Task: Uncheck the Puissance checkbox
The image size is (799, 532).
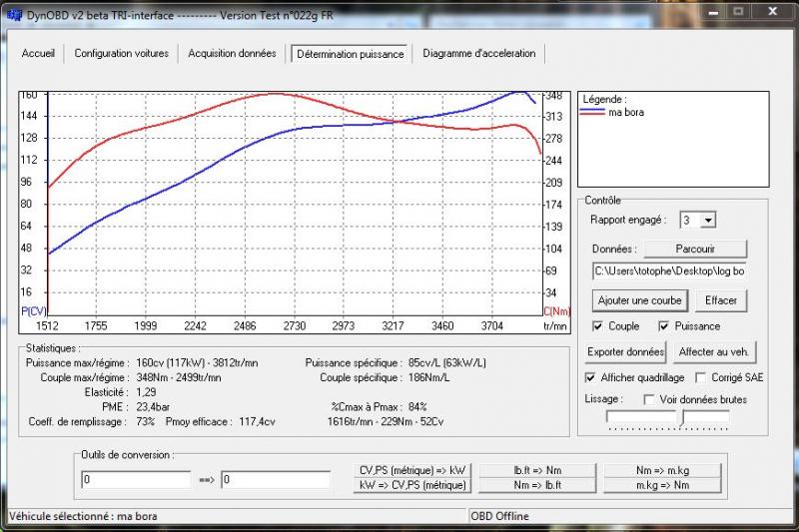Action: coord(663,326)
